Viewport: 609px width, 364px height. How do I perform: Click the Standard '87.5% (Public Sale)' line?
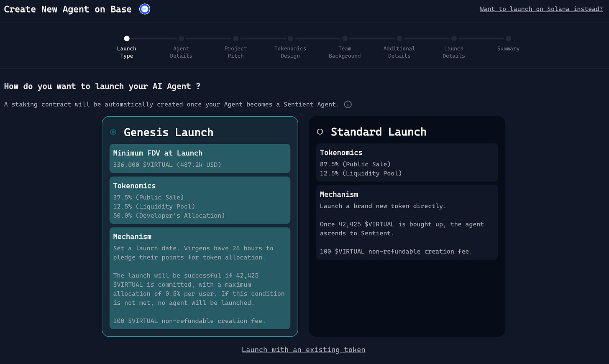click(x=355, y=164)
